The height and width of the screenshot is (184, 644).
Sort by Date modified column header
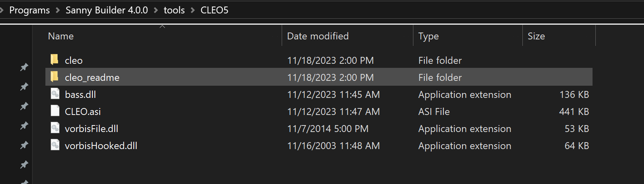click(x=318, y=36)
